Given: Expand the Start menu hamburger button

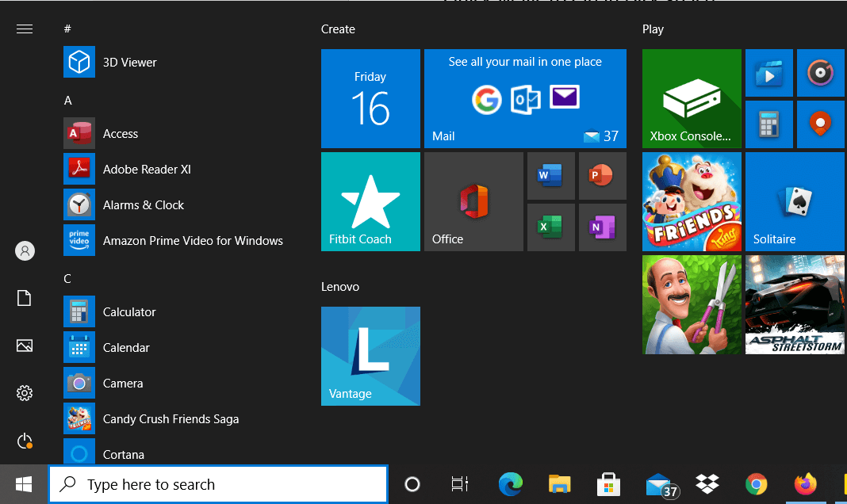Looking at the screenshot, I should tap(25, 29).
